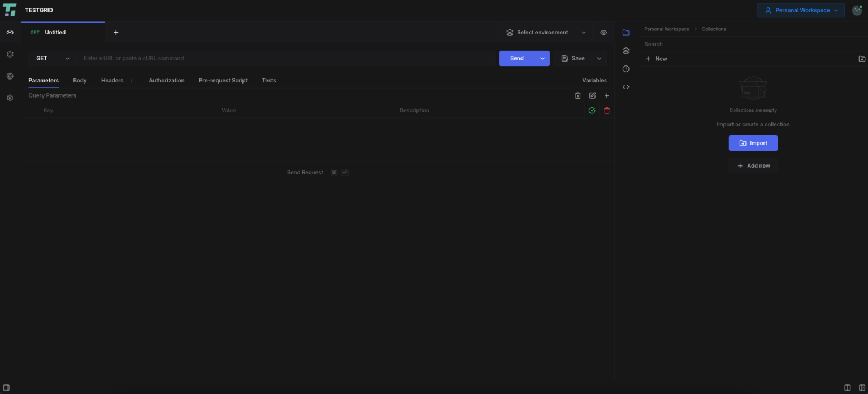Open bulk edit for query parameters
This screenshot has width=868, height=394.
(592, 95)
